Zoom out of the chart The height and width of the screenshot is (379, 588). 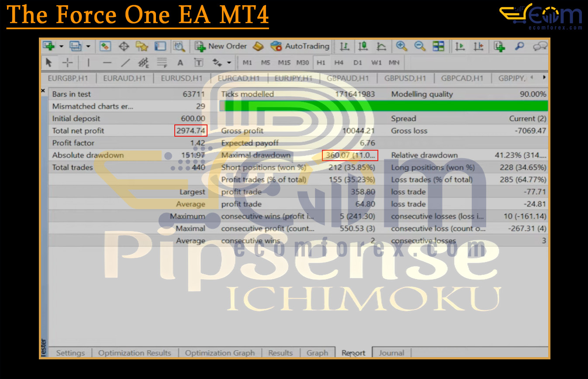pos(420,46)
